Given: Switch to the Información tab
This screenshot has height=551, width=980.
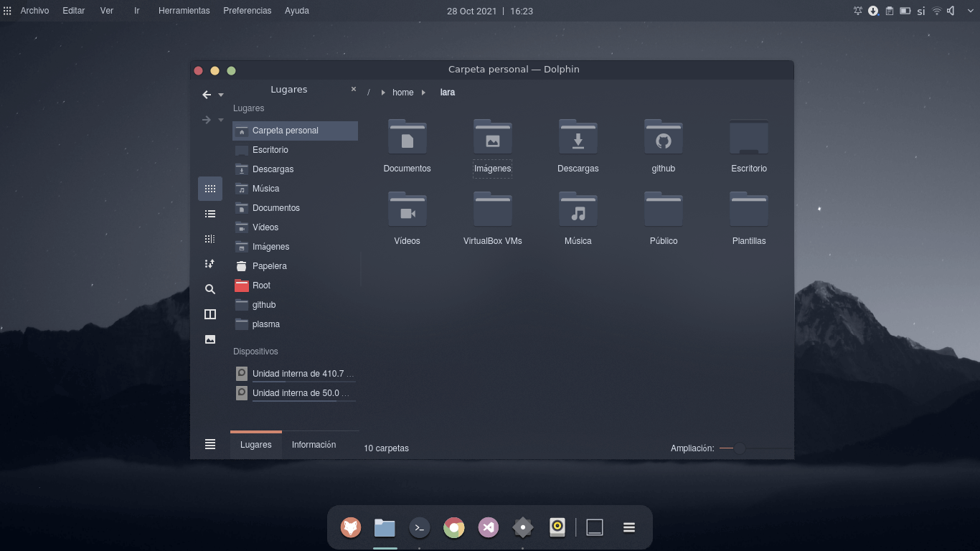Looking at the screenshot, I should tap(314, 445).
